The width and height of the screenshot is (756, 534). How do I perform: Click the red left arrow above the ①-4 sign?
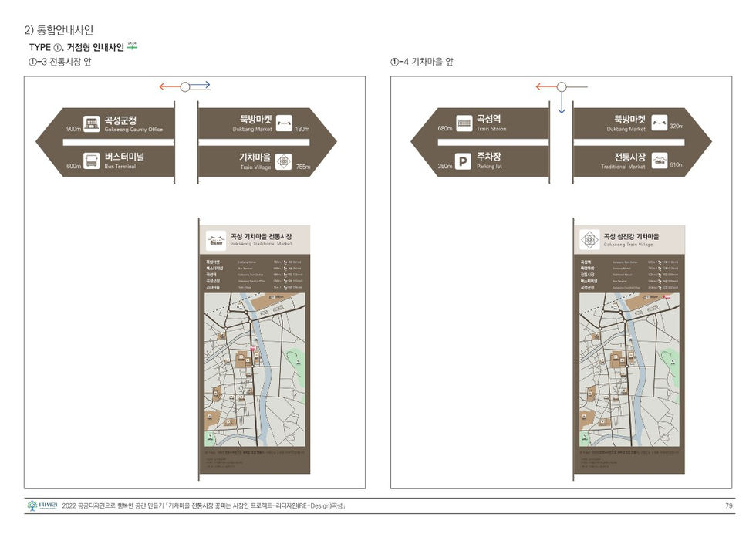pos(546,87)
